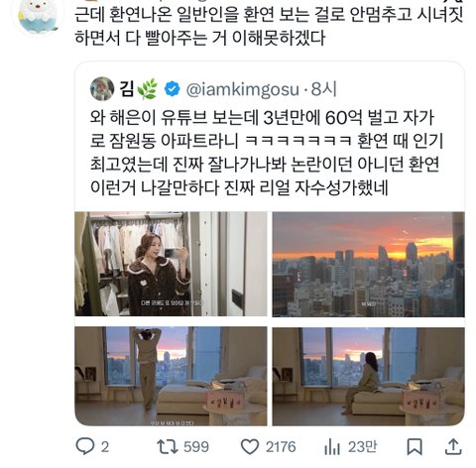476x468 pixels.
Task: Open the quoted user's profile avatar
Action: click(102, 88)
